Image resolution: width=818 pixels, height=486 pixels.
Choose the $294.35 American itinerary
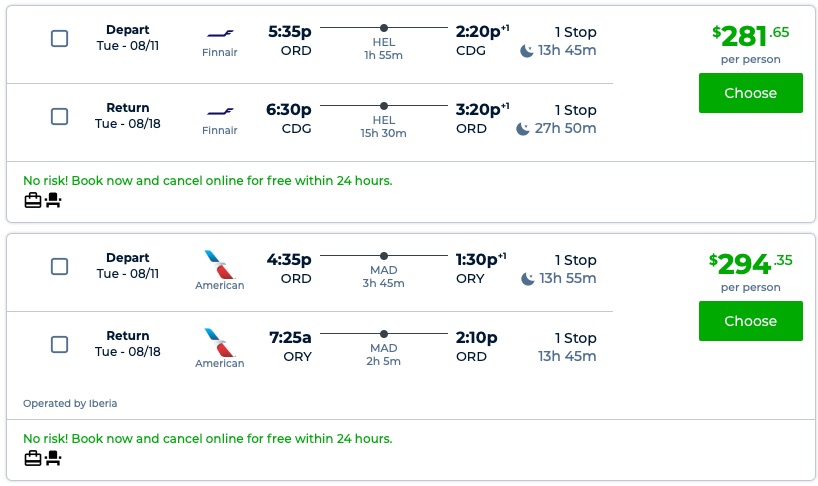pos(750,321)
